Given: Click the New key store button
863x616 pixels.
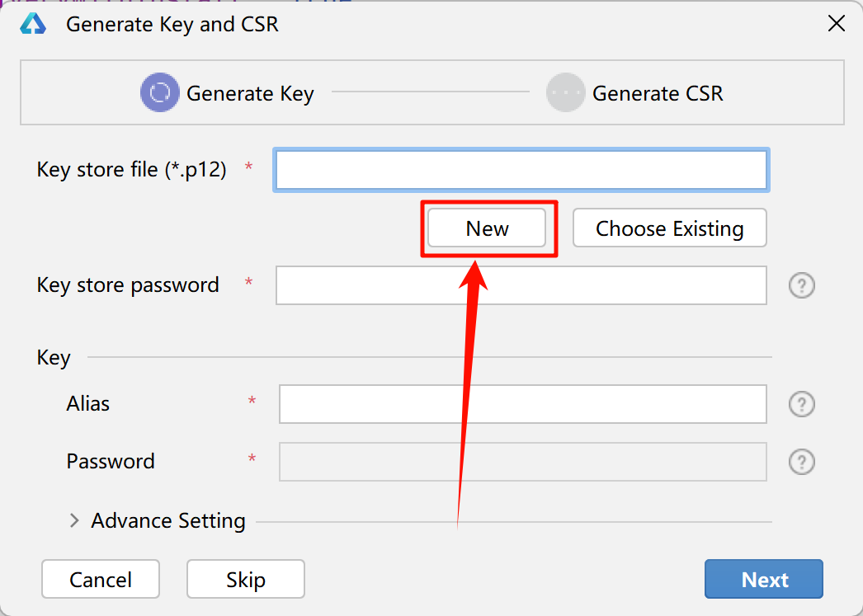Looking at the screenshot, I should tap(487, 228).
